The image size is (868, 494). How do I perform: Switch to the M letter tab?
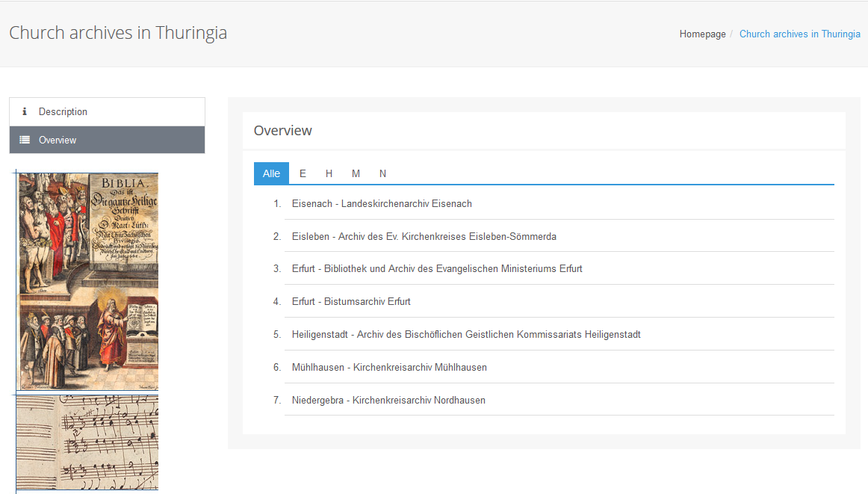pos(356,173)
